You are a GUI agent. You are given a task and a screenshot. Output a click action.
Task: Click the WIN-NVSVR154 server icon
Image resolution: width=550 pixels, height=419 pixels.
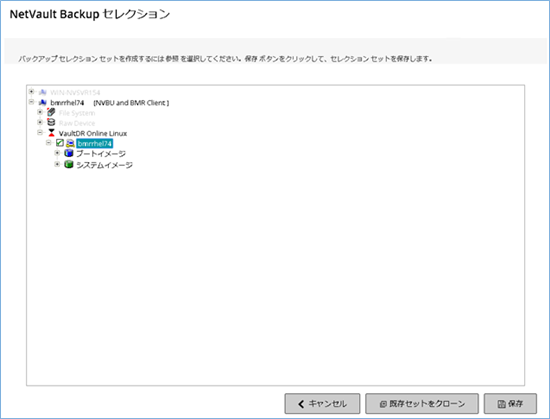tap(42, 92)
